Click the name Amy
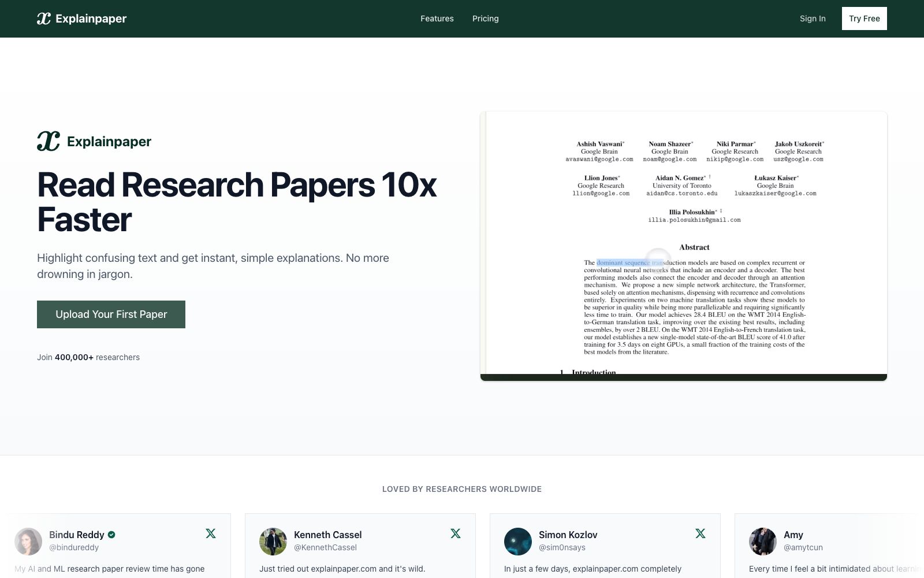Image resolution: width=924 pixels, height=578 pixels. pos(793,535)
